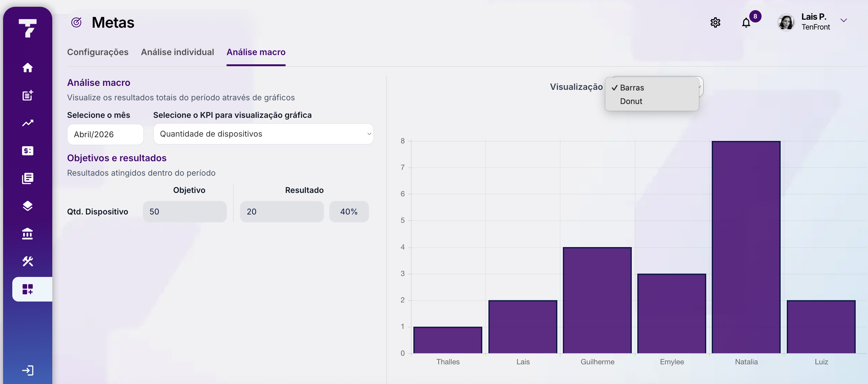Expand the Lais P. account chevron
This screenshot has width=868, height=384.
843,20
